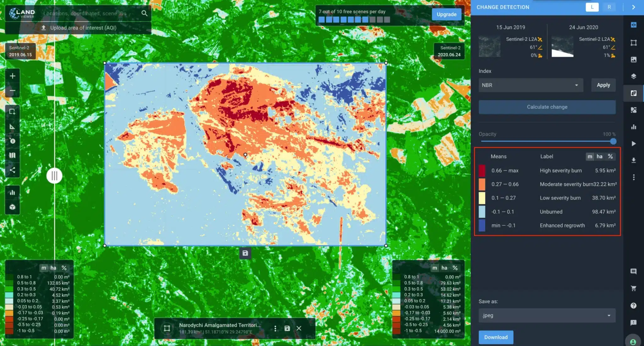Switch units to hectares in the change detection legend

[x=600, y=156]
